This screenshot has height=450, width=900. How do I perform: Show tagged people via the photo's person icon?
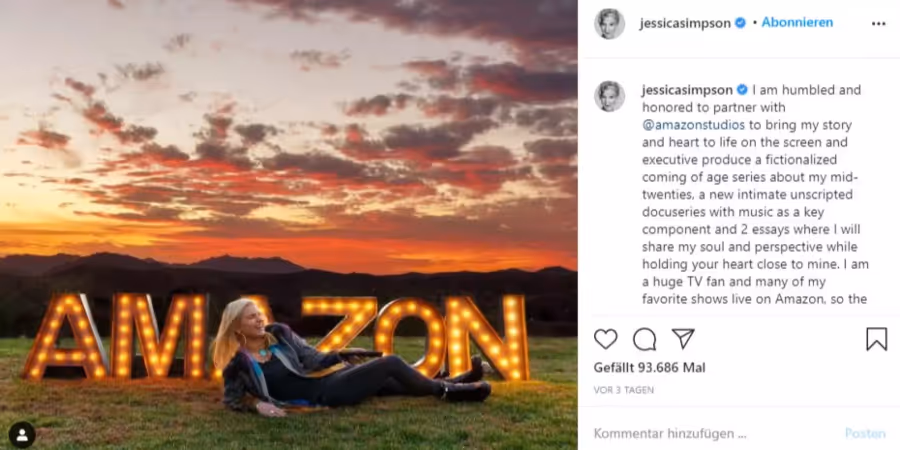pos(22,435)
